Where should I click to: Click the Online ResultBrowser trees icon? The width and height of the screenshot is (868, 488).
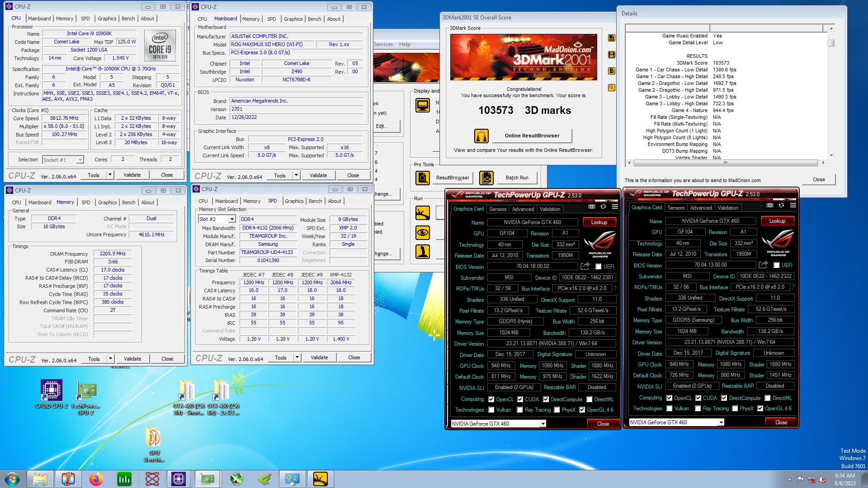click(x=481, y=136)
